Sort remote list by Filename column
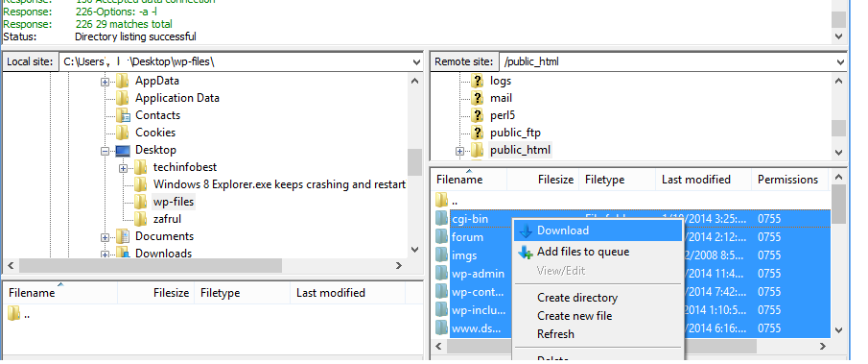 (469, 180)
